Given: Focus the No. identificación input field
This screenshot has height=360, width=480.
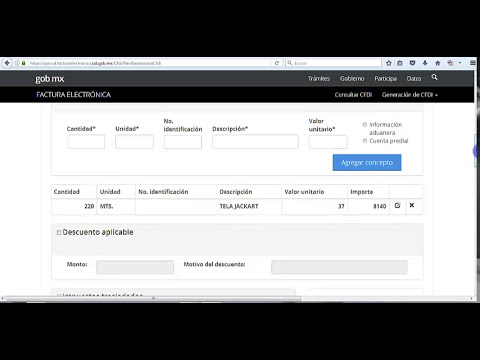Looking at the screenshot, I should coord(183,142).
